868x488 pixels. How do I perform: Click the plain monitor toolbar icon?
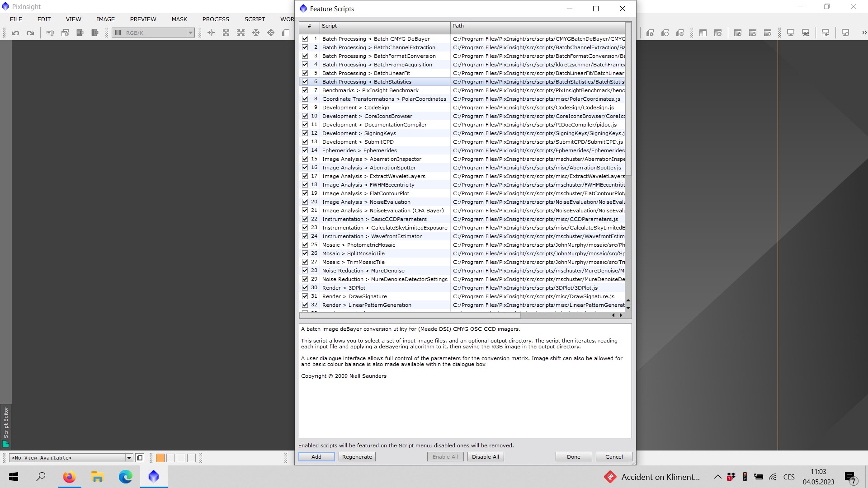coord(791,33)
